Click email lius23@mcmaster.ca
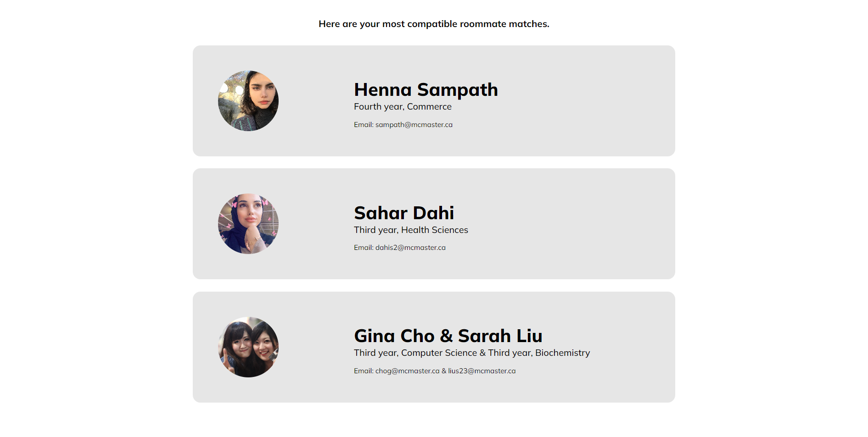 click(x=482, y=371)
